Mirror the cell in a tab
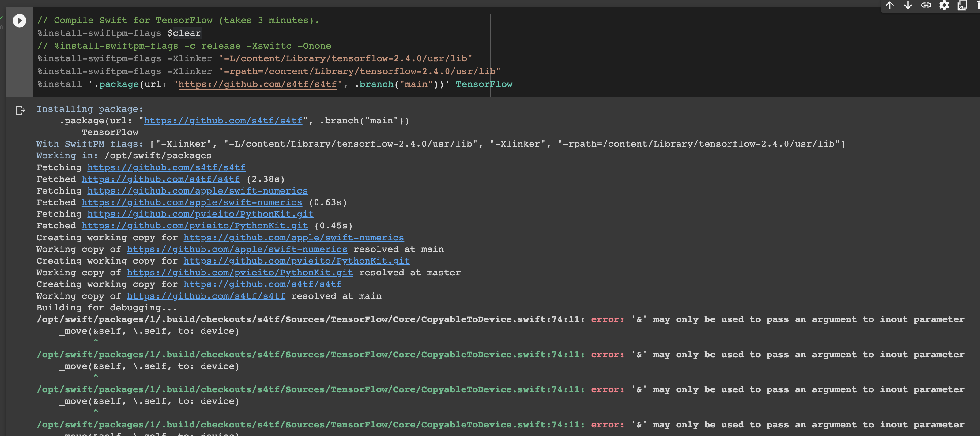 pos(962,6)
